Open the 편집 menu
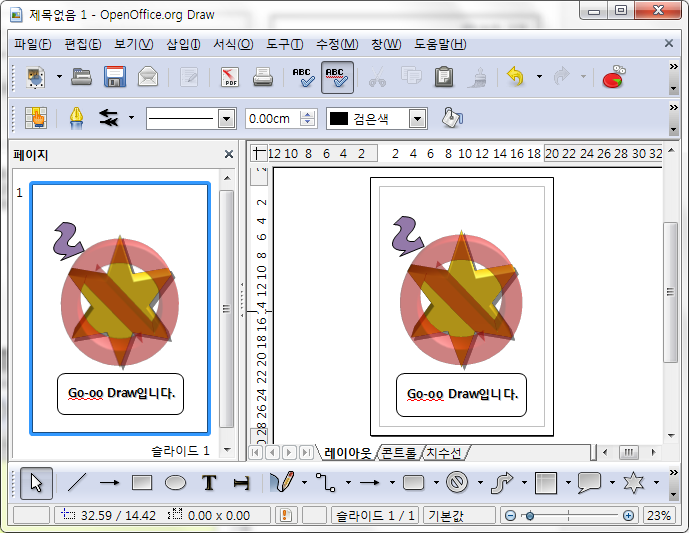The width and height of the screenshot is (689, 533). point(83,44)
